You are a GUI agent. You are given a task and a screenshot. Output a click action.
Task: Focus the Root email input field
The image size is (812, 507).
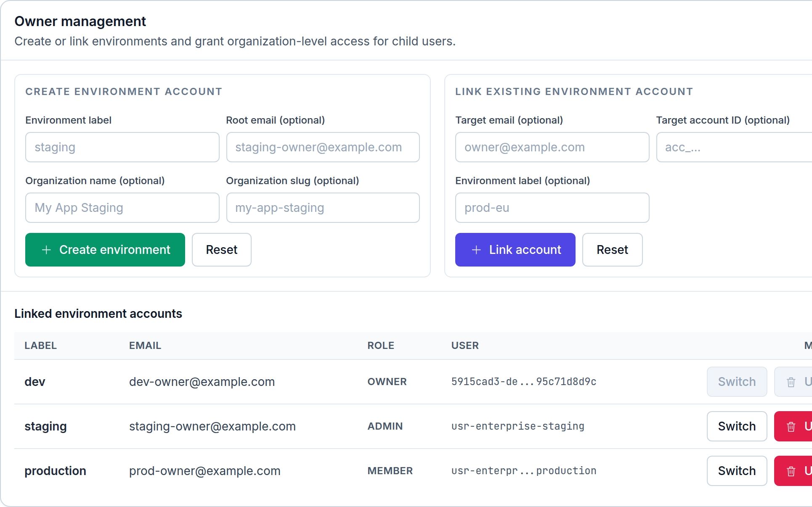coord(323,147)
